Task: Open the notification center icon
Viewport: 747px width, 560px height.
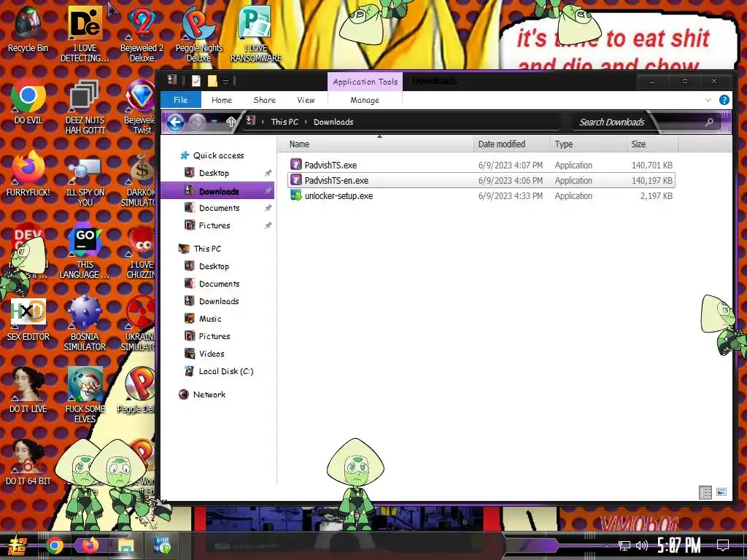Action: coord(723,545)
